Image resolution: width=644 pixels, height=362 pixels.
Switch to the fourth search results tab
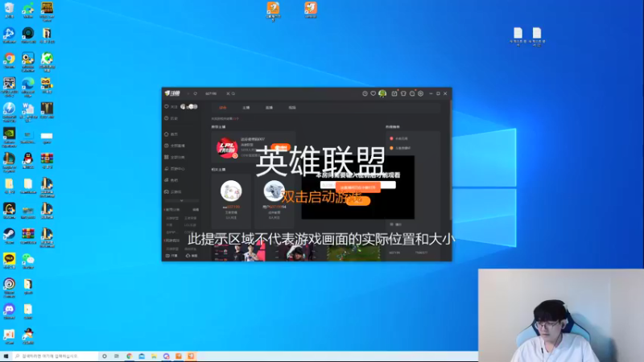click(292, 108)
